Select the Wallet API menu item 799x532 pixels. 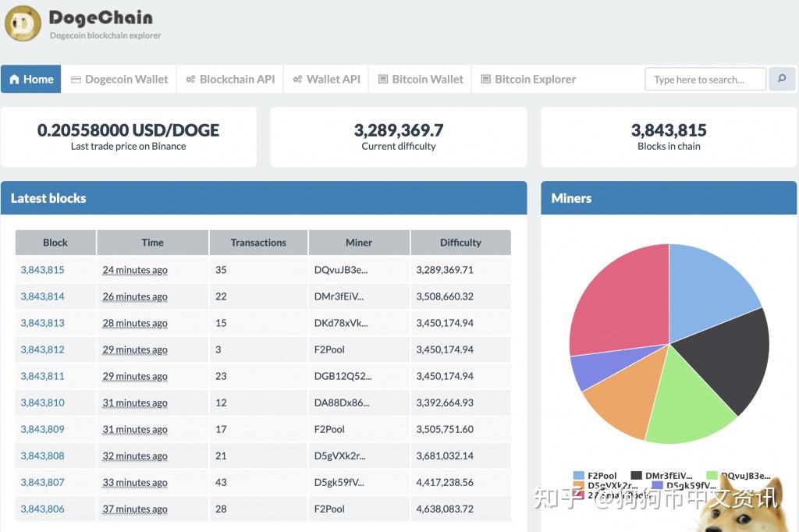point(326,79)
